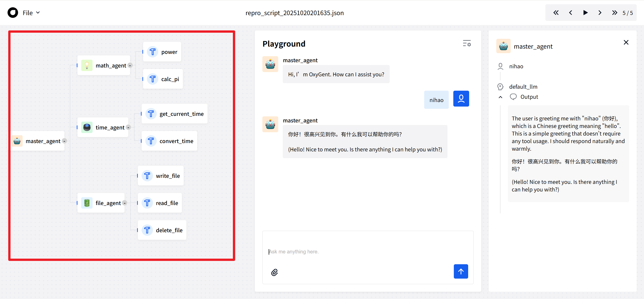Select the get_current_time tool node
This screenshot has width=644, height=299.
click(x=174, y=114)
